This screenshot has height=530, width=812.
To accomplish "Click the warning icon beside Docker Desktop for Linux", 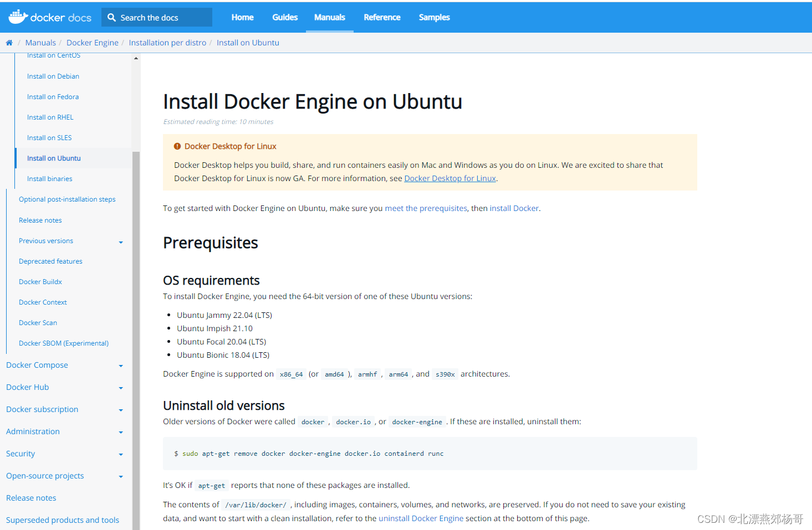I will (x=177, y=146).
